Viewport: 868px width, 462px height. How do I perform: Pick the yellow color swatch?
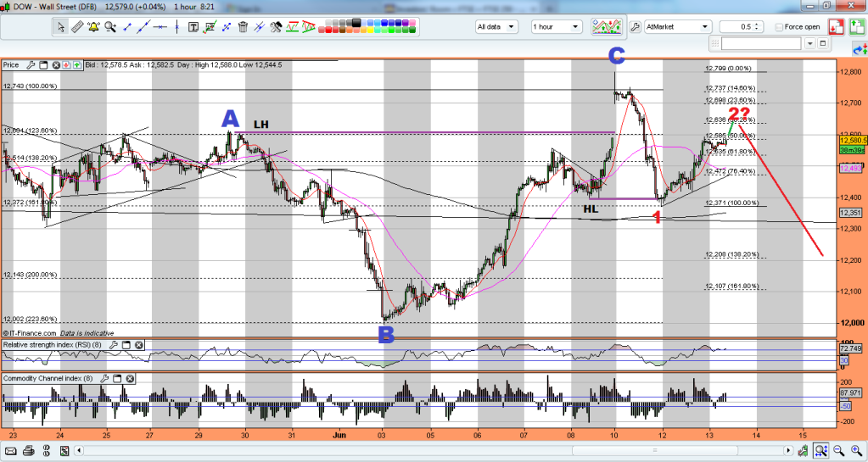point(370,30)
